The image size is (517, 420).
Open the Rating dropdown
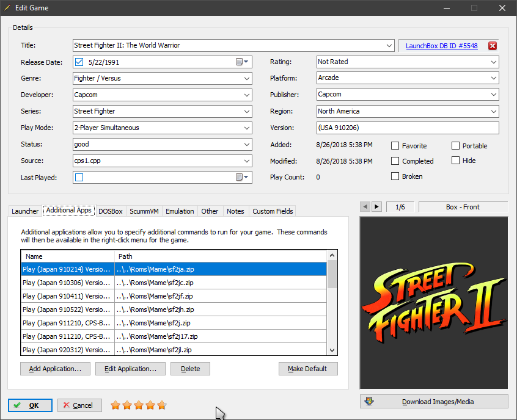[x=494, y=62]
